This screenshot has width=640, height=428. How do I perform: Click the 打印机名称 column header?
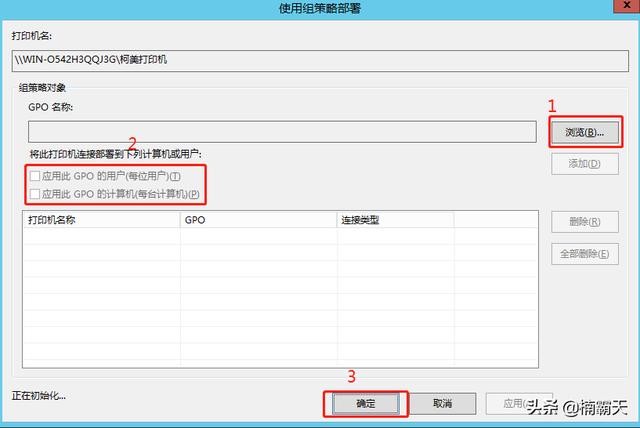[101, 220]
